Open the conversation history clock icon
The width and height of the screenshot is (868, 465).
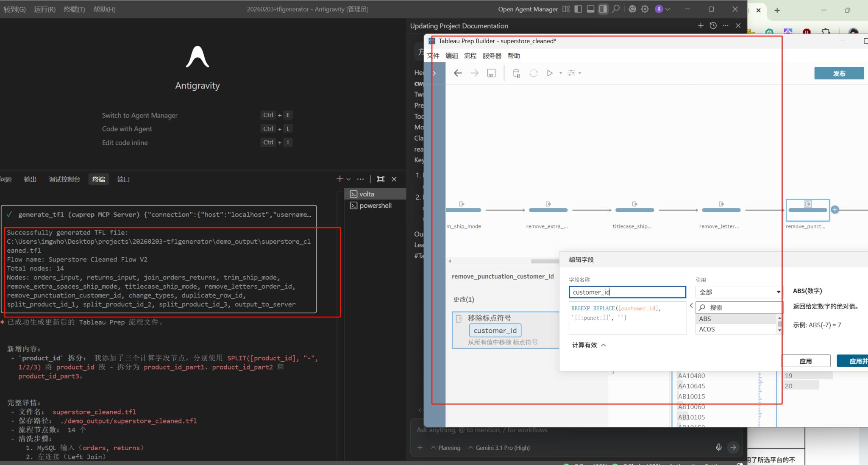(713, 26)
